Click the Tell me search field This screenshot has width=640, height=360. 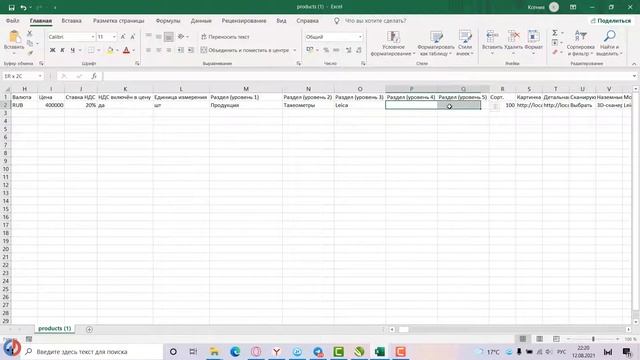click(375, 21)
